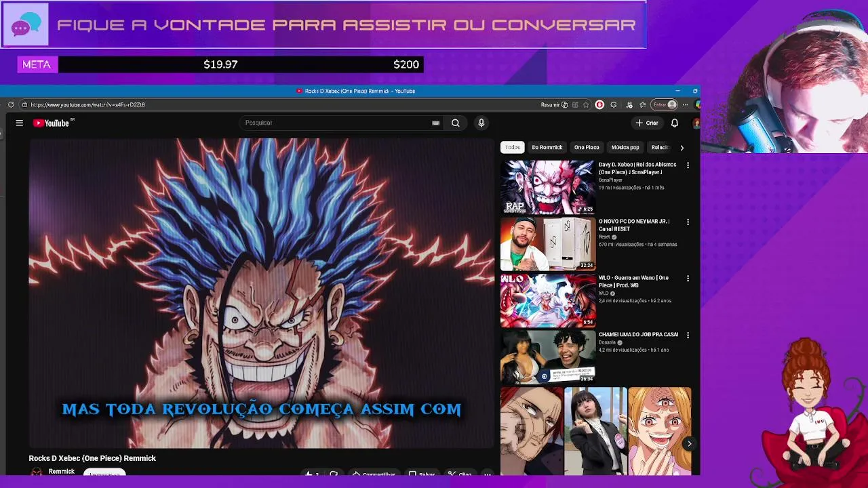
Task: Open Davy D. Xebec rap video thumbnail
Action: pos(548,187)
